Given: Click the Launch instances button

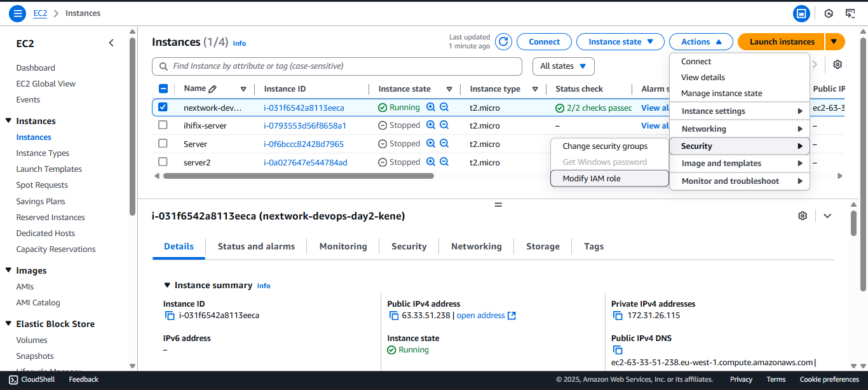Looking at the screenshot, I should click(x=782, y=42).
